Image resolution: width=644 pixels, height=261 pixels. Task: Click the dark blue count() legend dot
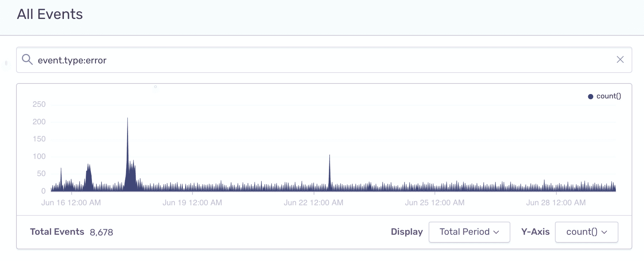590,97
